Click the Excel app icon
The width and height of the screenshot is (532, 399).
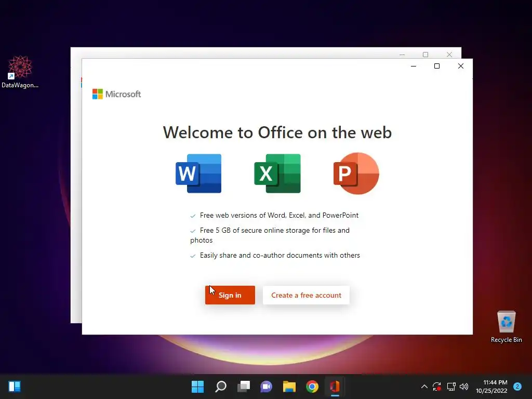[x=277, y=174]
